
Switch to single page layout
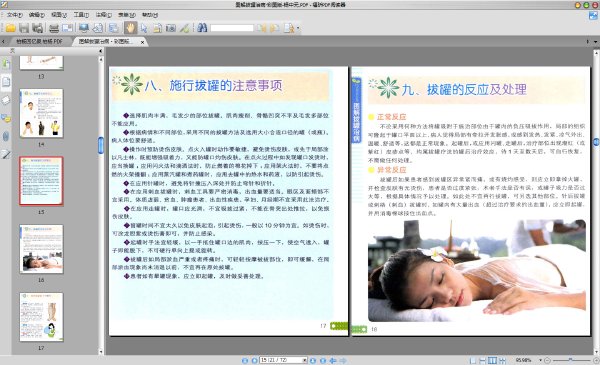473,360
